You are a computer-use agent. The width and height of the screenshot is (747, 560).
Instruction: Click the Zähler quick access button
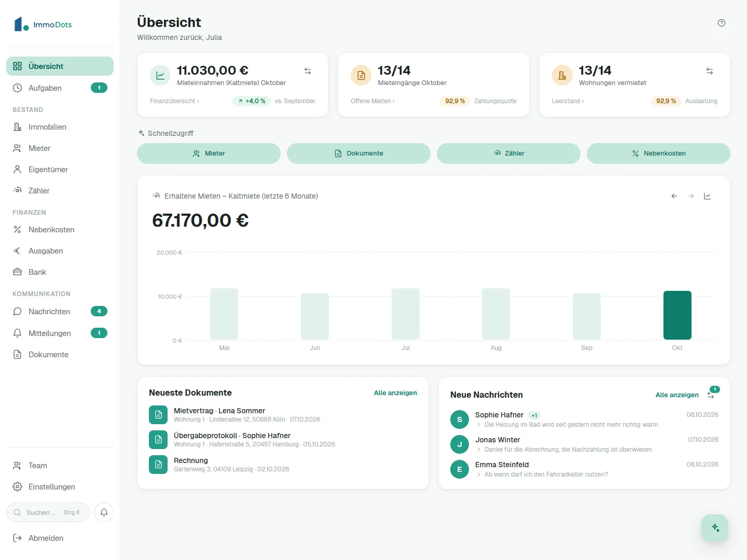coord(508,153)
